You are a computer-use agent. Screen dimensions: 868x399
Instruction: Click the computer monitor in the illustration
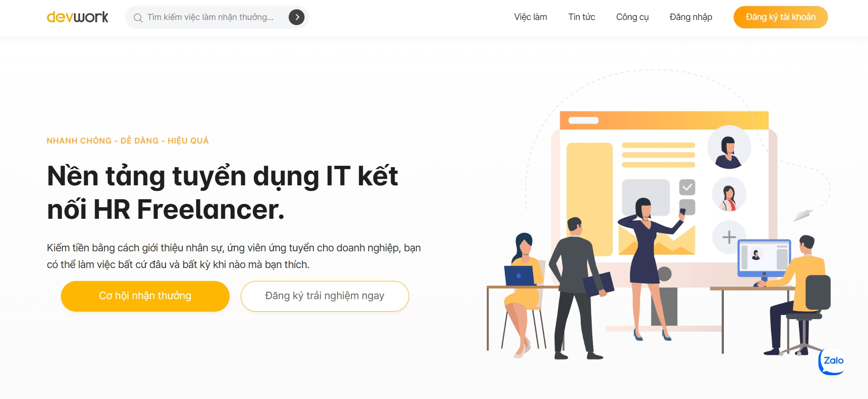(764, 258)
